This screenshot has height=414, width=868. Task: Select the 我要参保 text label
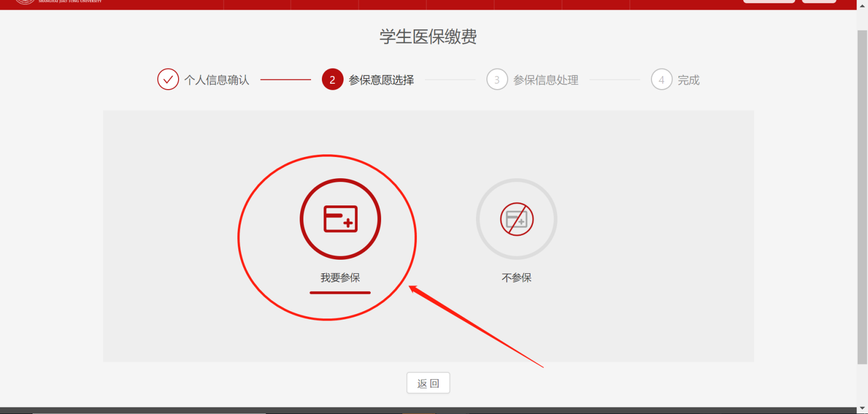point(340,278)
